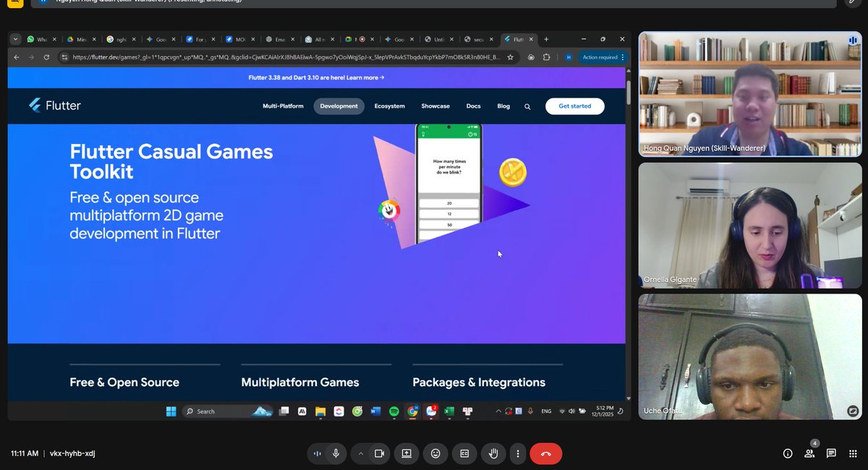Click the meeting code vkx-hyhb-xdj

(72, 453)
